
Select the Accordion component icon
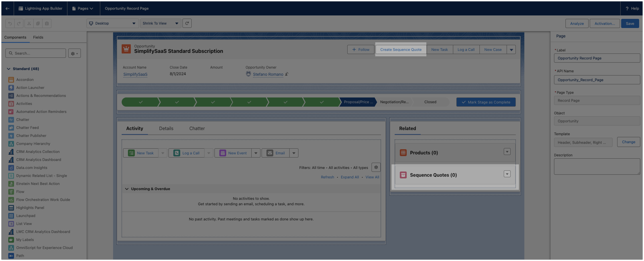click(11, 80)
